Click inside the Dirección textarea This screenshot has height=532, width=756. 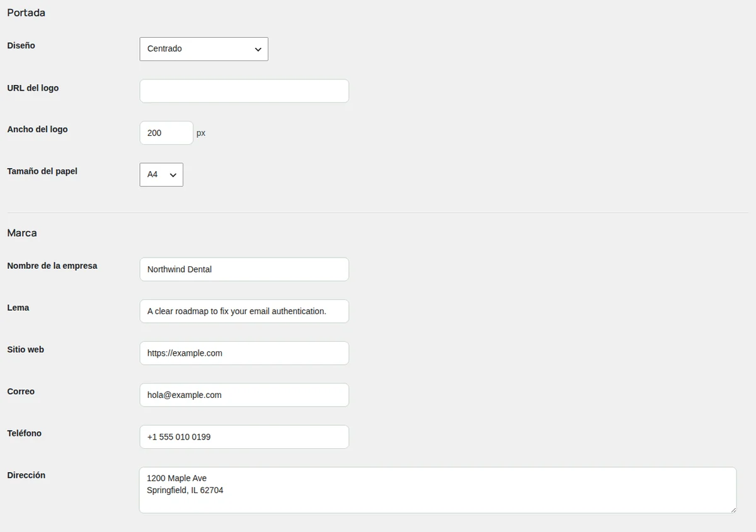(438, 490)
